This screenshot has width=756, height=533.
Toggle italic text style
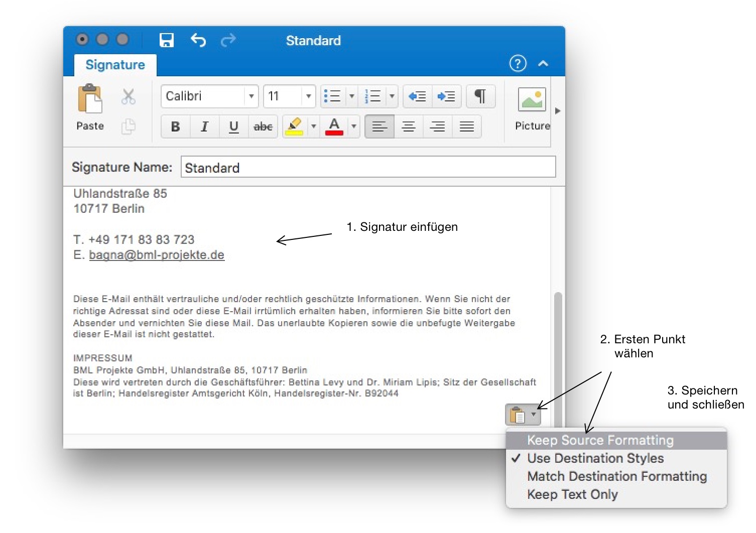[x=204, y=126]
